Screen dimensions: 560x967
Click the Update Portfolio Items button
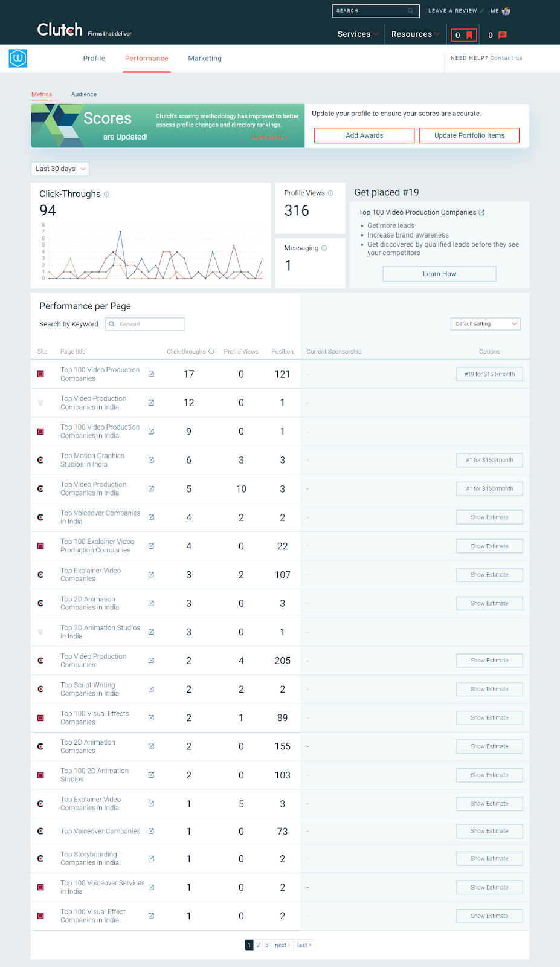[x=469, y=135]
